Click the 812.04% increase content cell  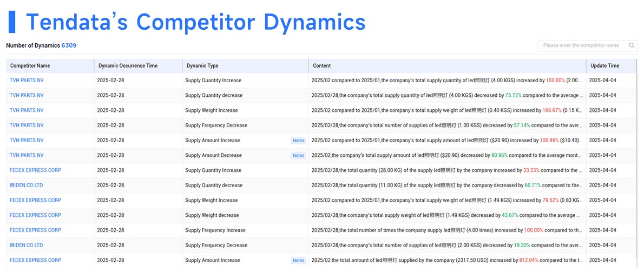(447, 261)
